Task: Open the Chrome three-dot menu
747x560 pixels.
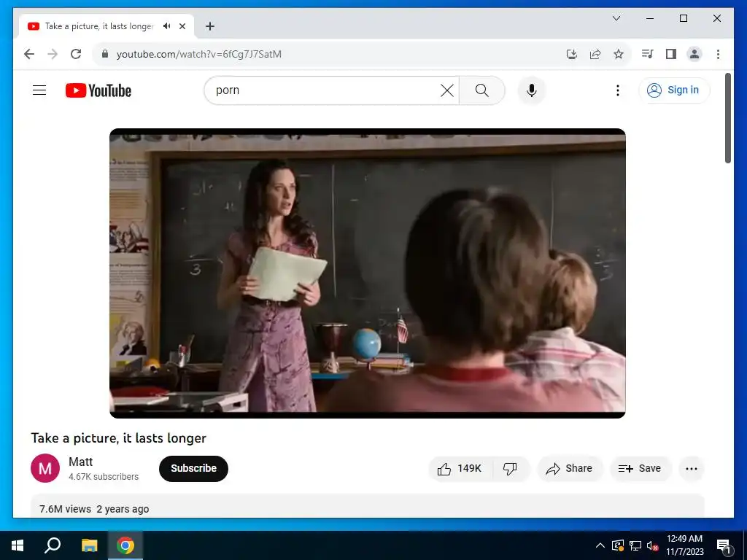Action: (718, 54)
